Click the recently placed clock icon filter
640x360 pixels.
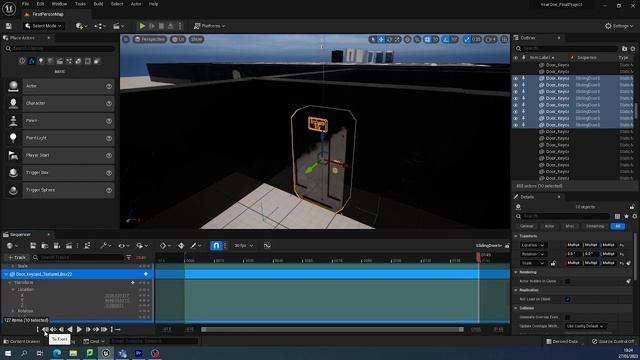point(22,61)
